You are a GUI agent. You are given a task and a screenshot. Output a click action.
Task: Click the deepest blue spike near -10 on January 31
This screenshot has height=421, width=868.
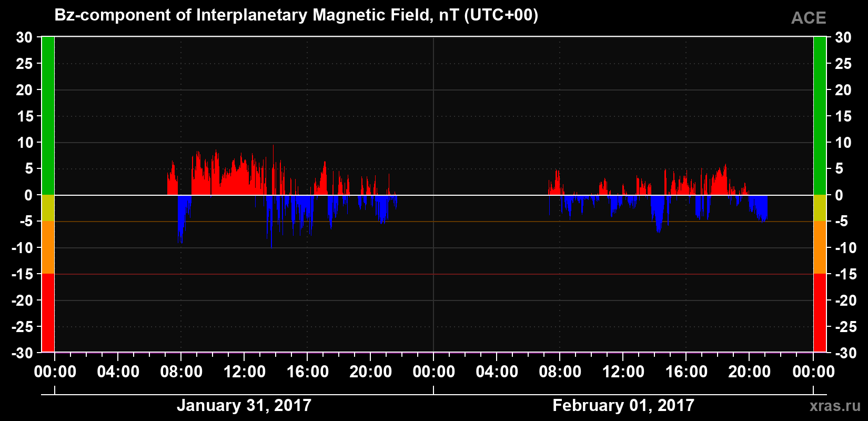pyautogui.click(x=271, y=224)
